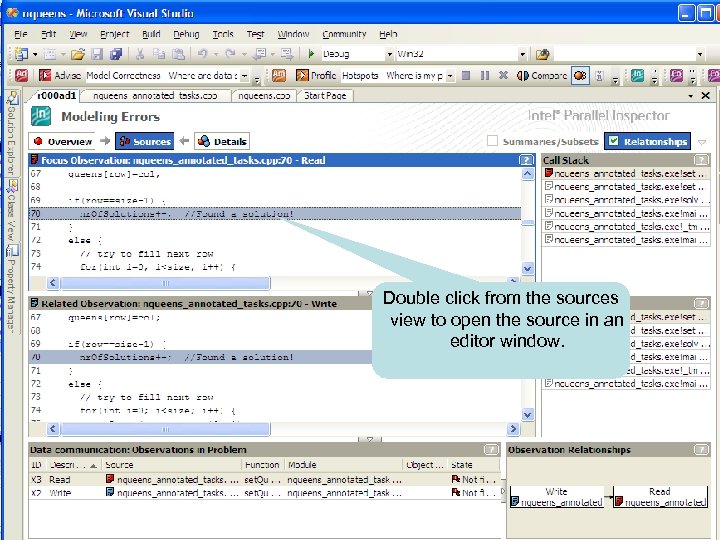The image size is (720, 540).
Task: Open the find combo box dropdown arrow
Action: (700, 54)
